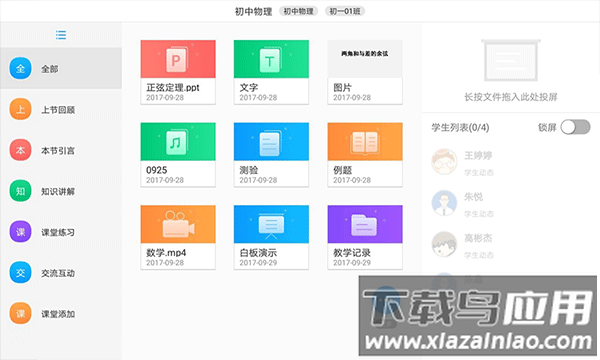
Task: Click the 2017-09-28 date under 正弦定理.ppt
Action: pos(165,98)
